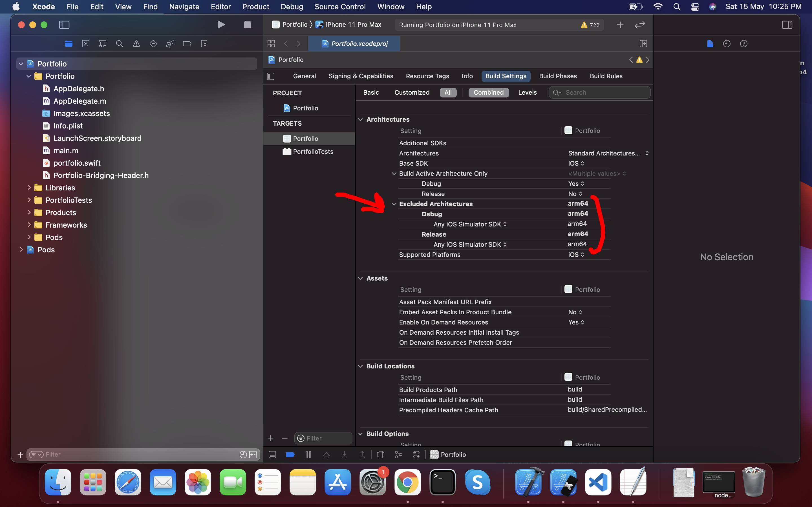
Task: Expand the Libraries folder
Action: click(x=29, y=188)
